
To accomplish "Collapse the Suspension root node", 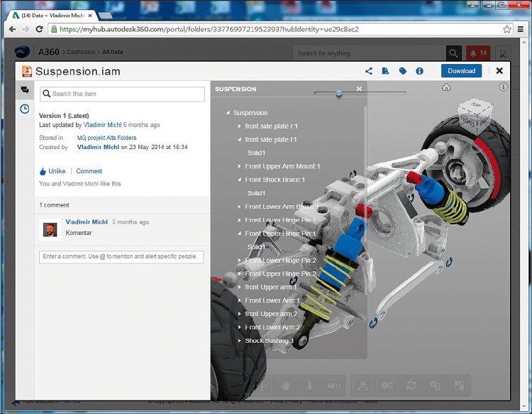I will pyautogui.click(x=228, y=113).
